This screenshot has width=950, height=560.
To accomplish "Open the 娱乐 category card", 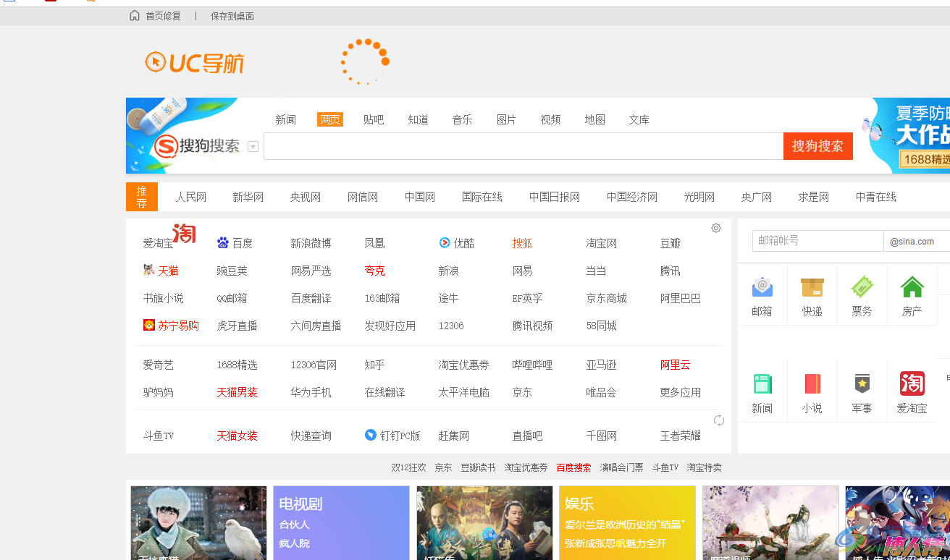I will [x=627, y=522].
